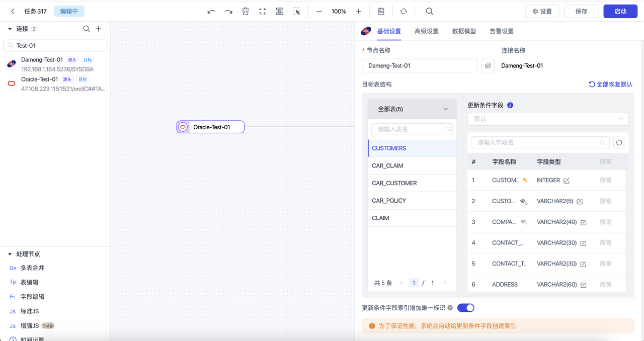Expand the 全部表(5) dropdown

412,109
